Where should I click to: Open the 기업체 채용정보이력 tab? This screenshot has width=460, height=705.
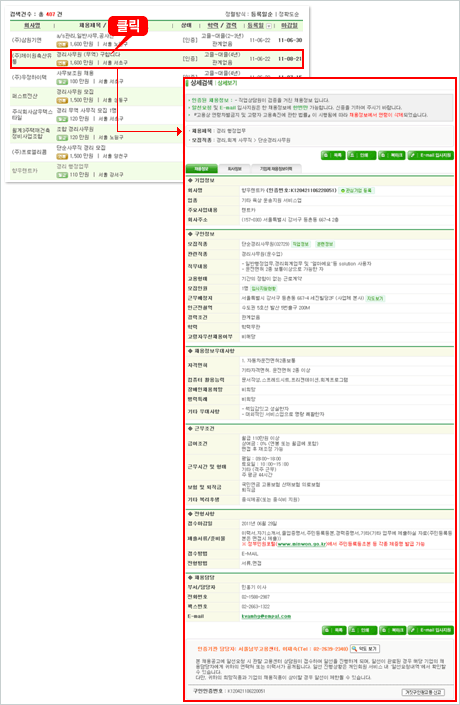click(276, 169)
